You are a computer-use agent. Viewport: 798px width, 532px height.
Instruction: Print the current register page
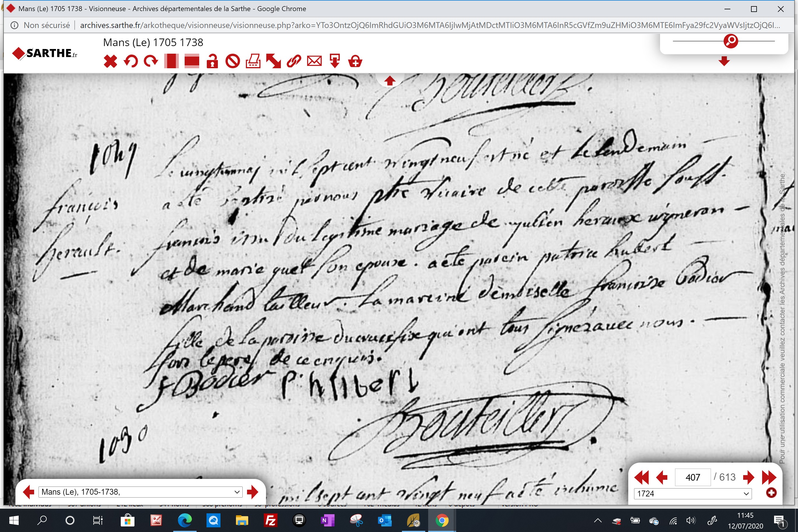pos(253,62)
